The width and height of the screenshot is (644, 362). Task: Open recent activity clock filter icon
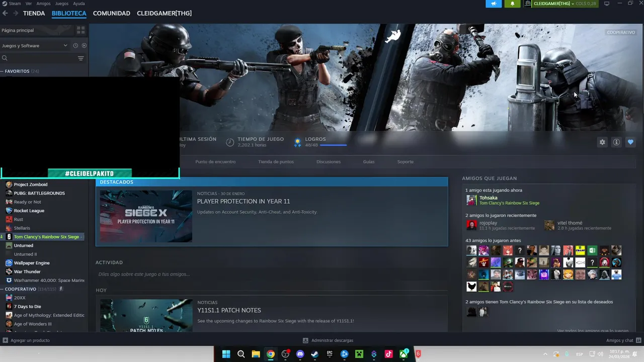point(75,46)
